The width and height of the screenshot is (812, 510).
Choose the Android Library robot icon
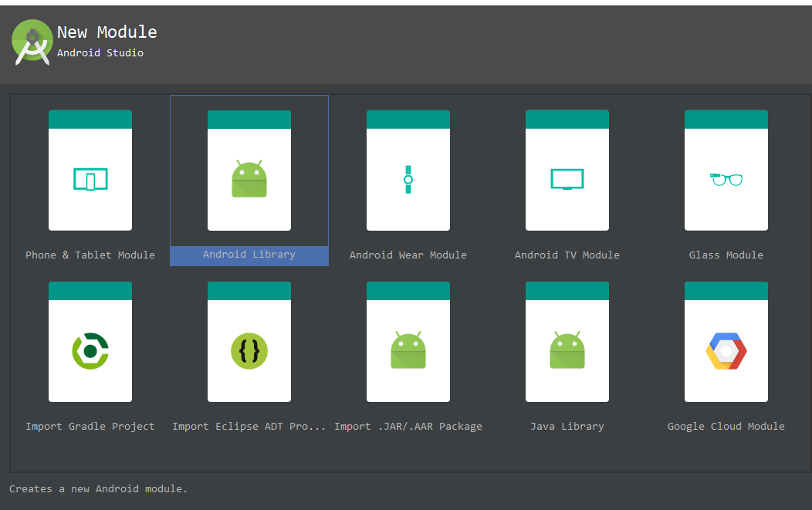tap(249, 179)
